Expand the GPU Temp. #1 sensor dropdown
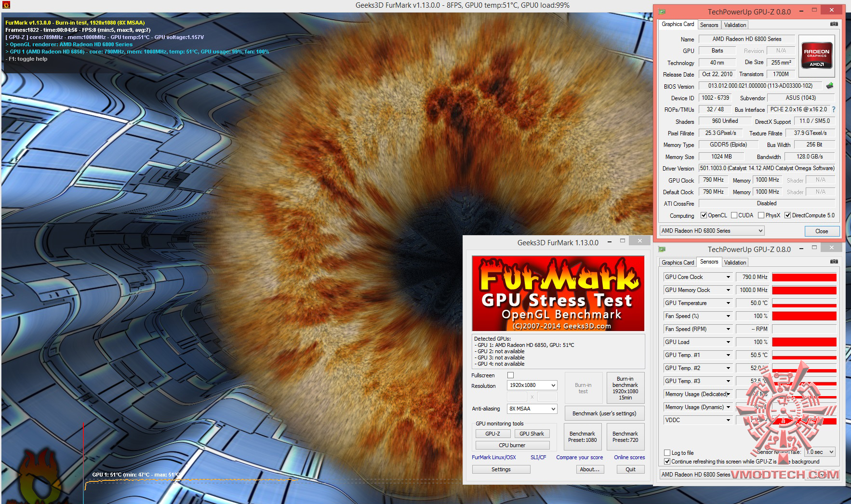The width and height of the screenshot is (851, 504). (728, 355)
